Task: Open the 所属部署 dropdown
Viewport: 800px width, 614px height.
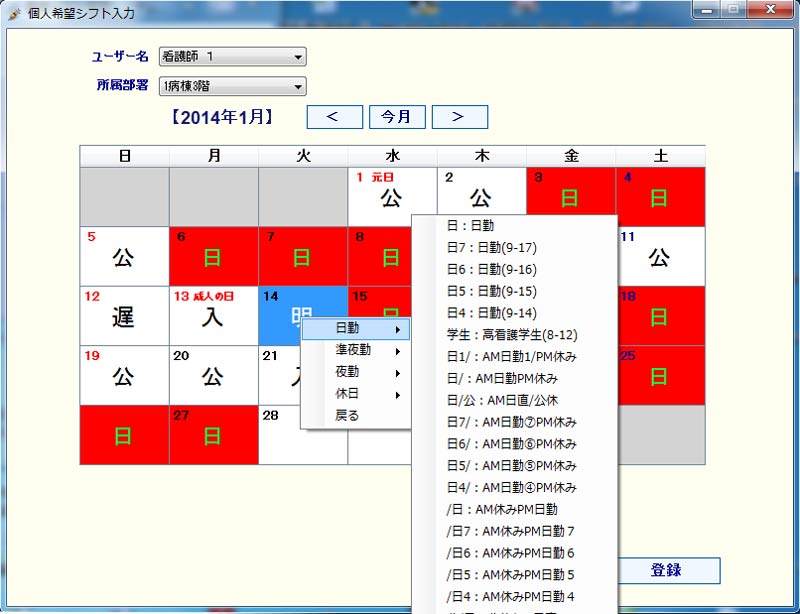Action: tap(232, 87)
